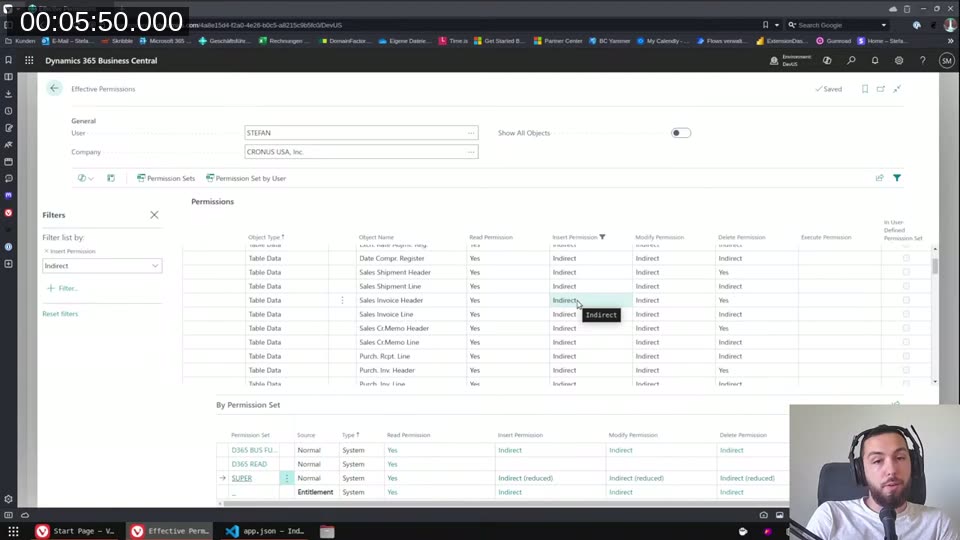The image size is (960, 540).
Task: Open page in new window
Action: (880, 89)
